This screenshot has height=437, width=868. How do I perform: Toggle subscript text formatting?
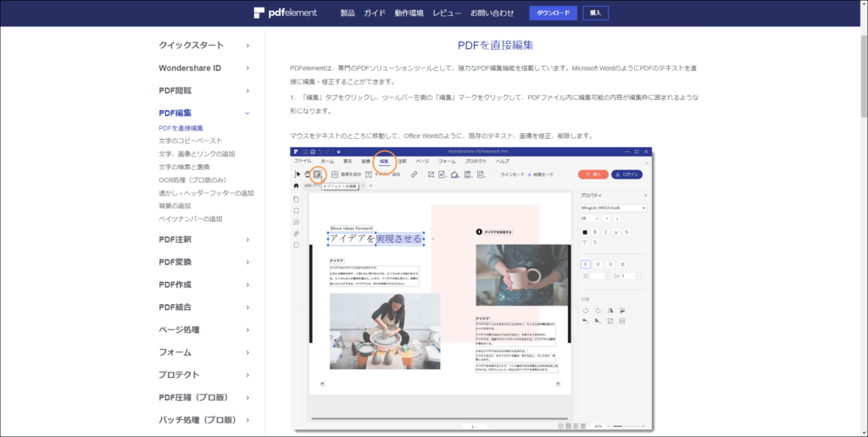595,242
